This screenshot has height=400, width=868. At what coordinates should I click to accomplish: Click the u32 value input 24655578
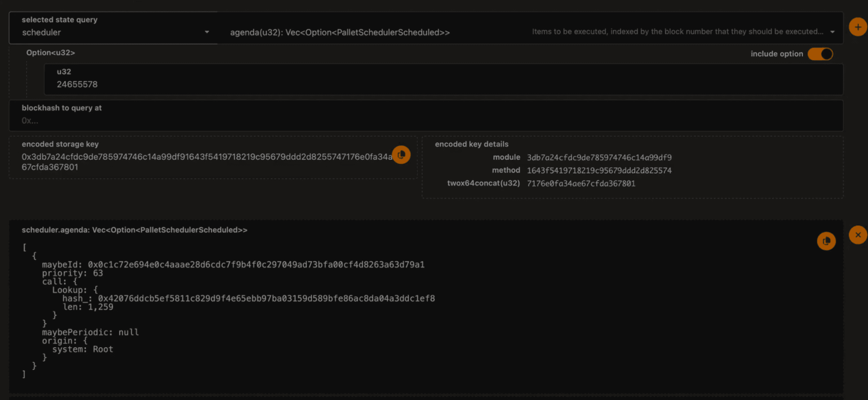click(77, 84)
